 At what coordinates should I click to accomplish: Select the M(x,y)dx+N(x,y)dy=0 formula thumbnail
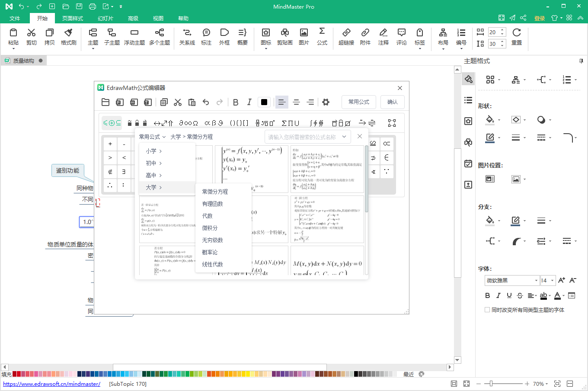tap(328, 261)
